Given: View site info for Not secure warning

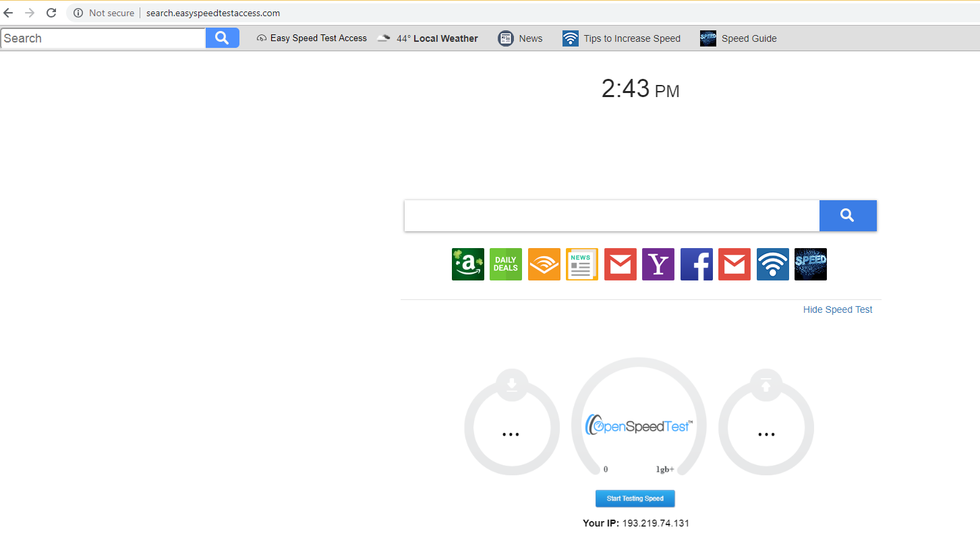Looking at the screenshot, I should [104, 13].
